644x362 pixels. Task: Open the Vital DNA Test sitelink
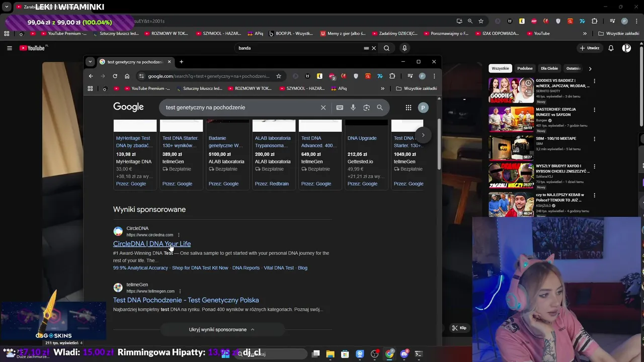click(279, 268)
